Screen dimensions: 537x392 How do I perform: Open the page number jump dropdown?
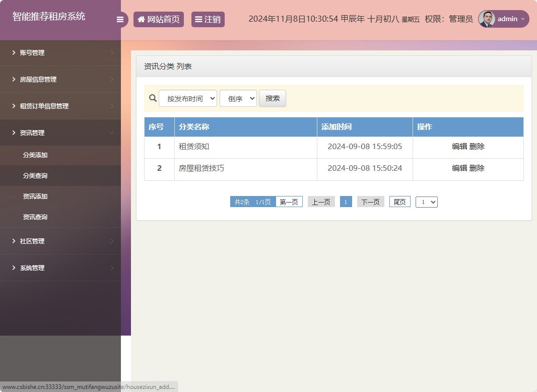coord(426,202)
